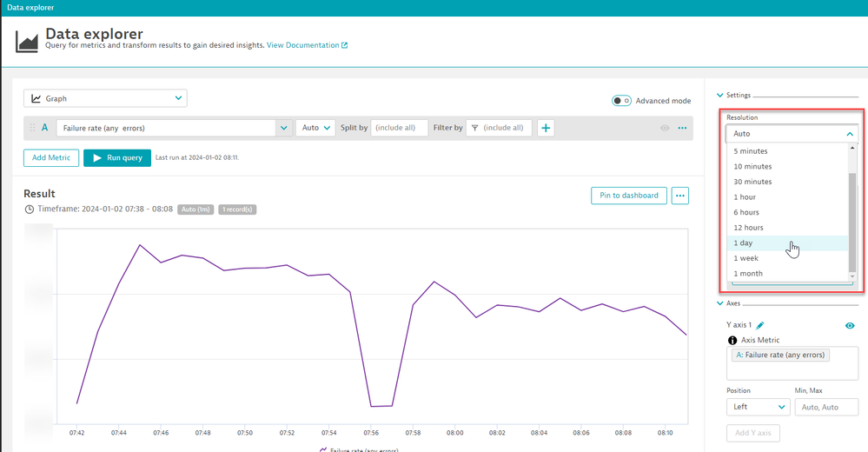Screen dimensions: 868x452
Task: Open the metric A row more options menu
Action: [682, 128]
